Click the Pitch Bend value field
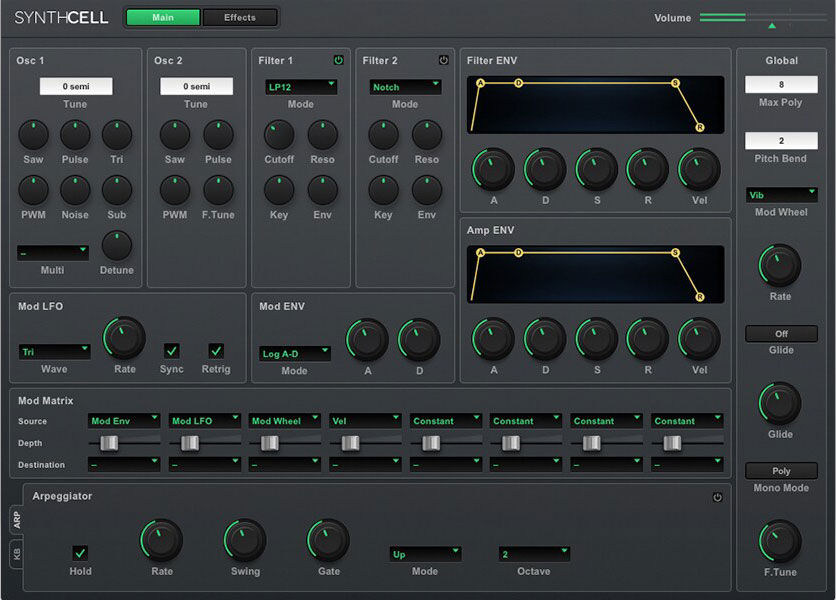The width and height of the screenshot is (836, 600). [781, 141]
